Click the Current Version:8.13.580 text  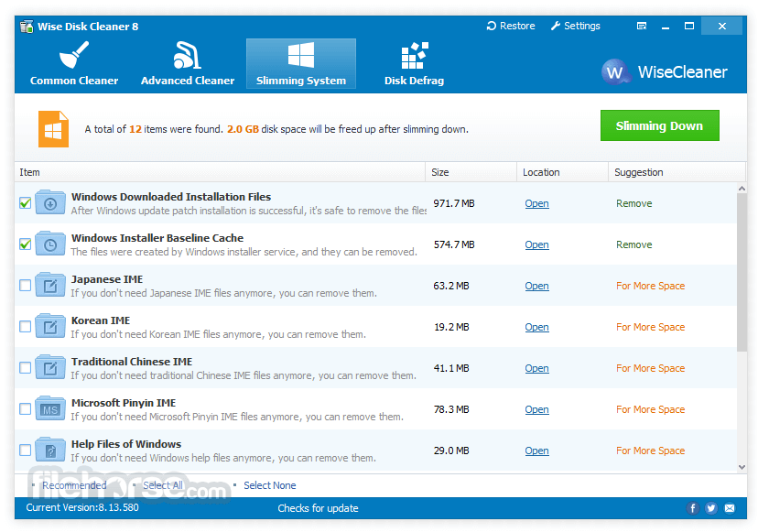tap(82, 507)
